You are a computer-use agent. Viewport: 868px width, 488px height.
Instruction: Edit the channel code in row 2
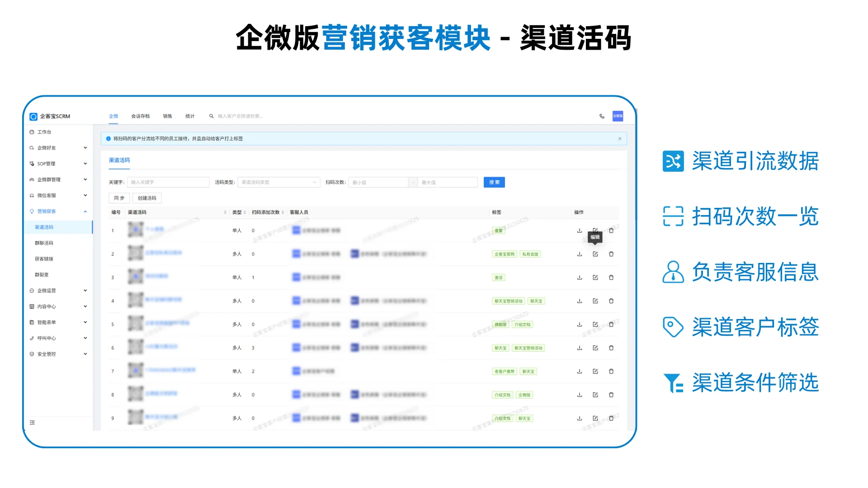tap(595, 254)
